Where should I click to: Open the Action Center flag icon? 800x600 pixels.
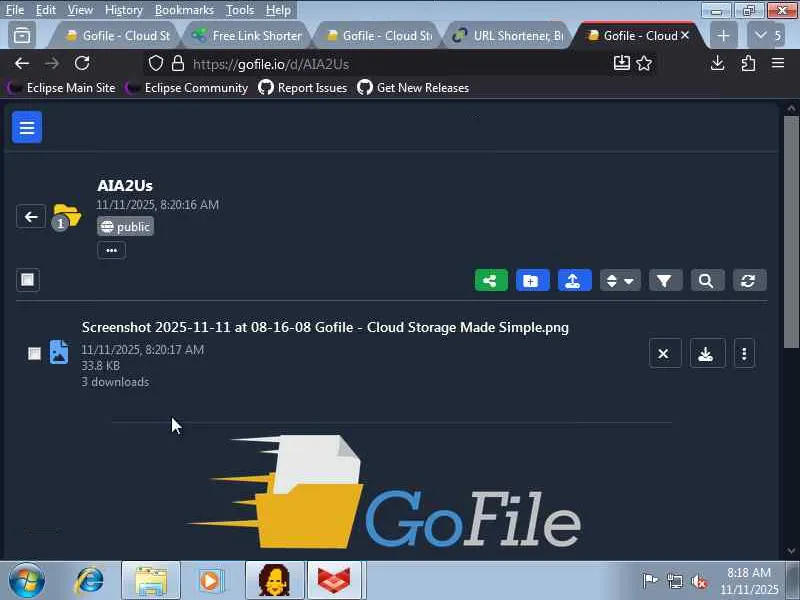(x=650, y=581)
